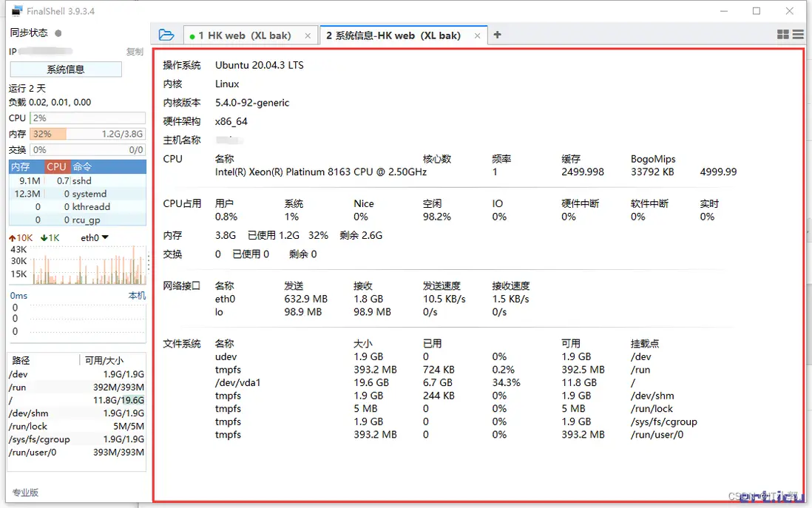The height and width of the screenshot is (508, 812).
Task: Click the eth0 entry in 网络接口 table
Action: pos(226,299)
